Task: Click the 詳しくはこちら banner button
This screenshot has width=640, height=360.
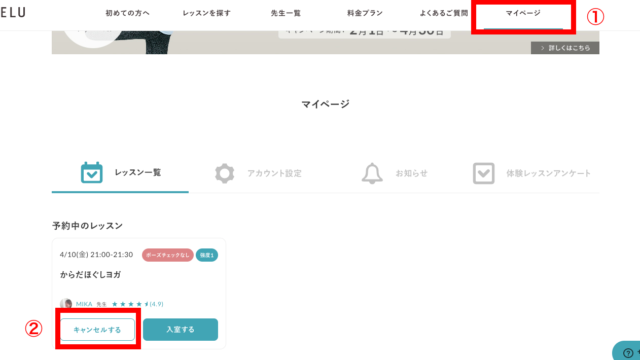Action: click(565, 48)
